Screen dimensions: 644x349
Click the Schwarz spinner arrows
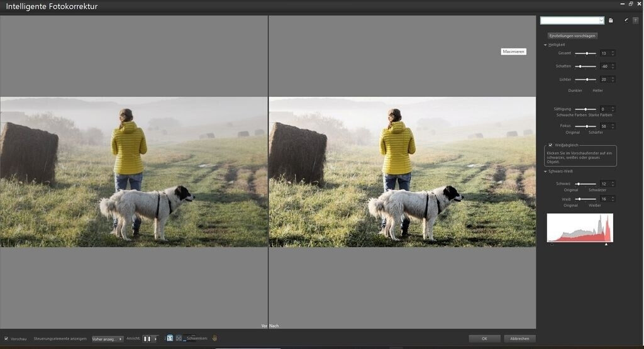613,184
